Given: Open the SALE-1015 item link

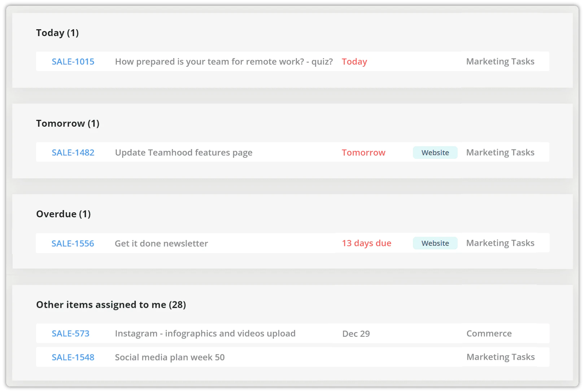Looking at the screenshot, I should coord(73,62).
